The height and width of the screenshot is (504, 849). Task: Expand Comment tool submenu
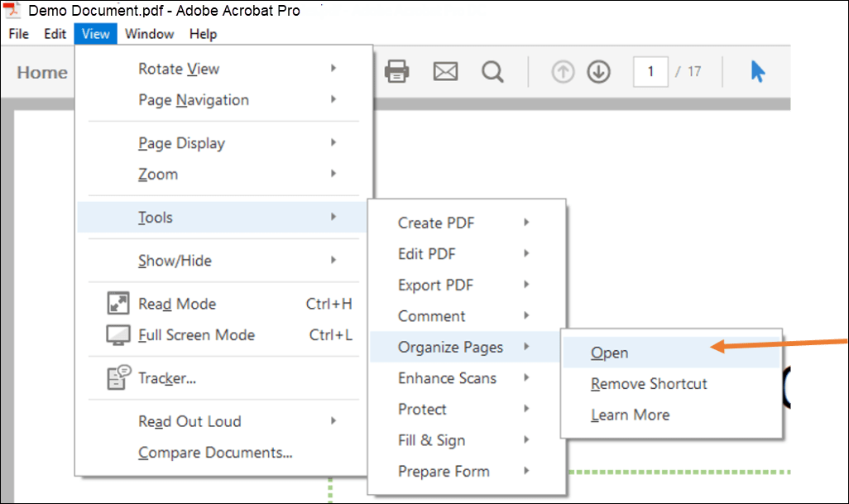coord(467,315)
